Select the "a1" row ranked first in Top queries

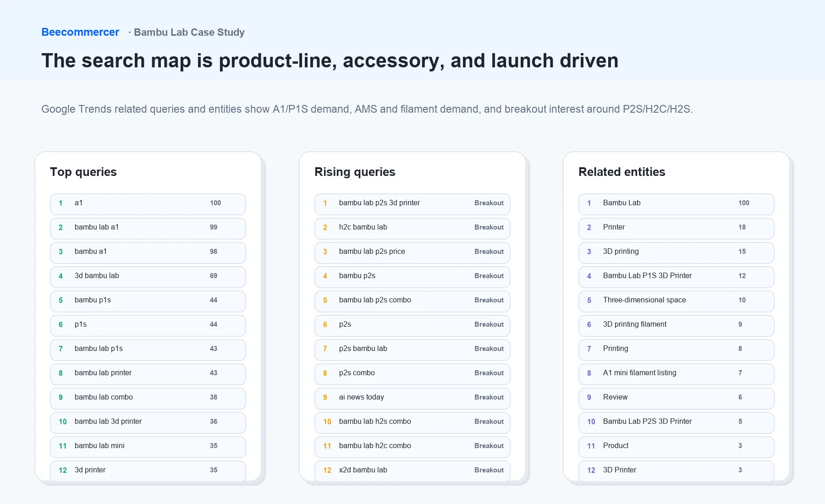(148, 204)
